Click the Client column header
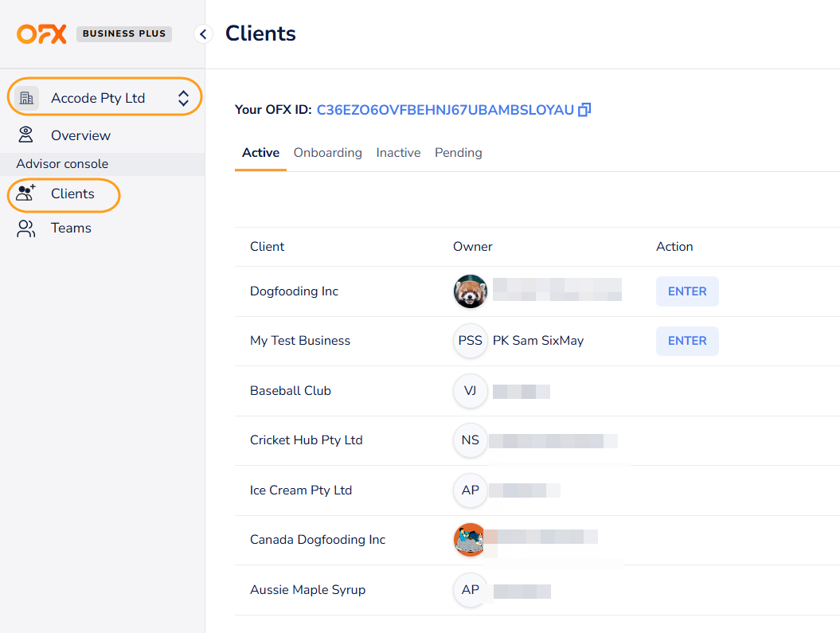The width and height of the screenshot is (840, 633). tap(267, 247)
